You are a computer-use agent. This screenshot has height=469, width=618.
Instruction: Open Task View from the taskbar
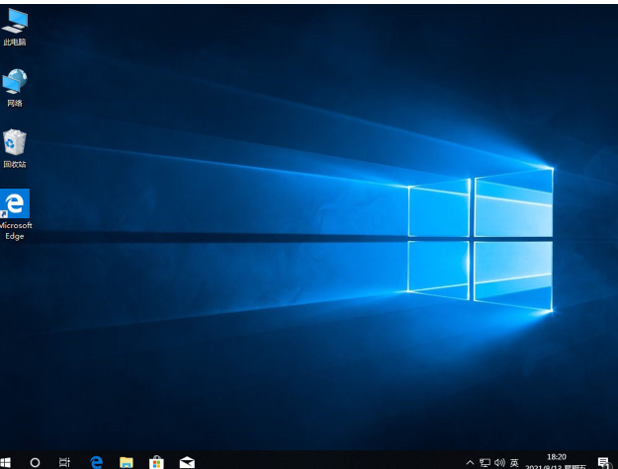point(65,462)
